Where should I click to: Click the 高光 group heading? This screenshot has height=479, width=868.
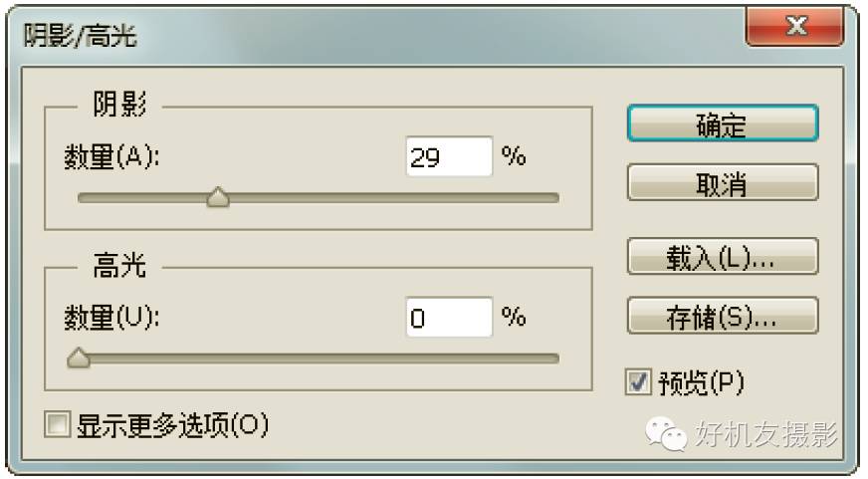[x=119, y=265]
